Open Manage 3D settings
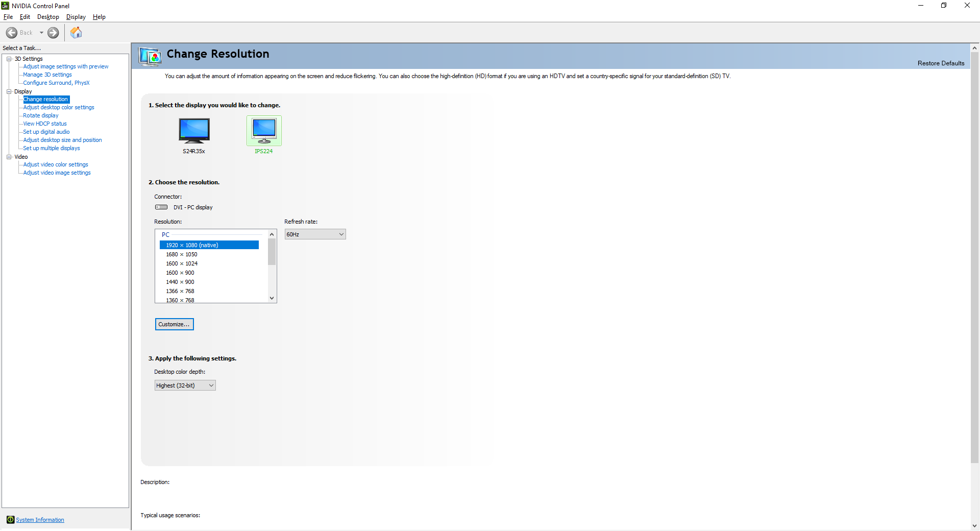This screenshot has width=980, height=531. click(x=47, y=75)
